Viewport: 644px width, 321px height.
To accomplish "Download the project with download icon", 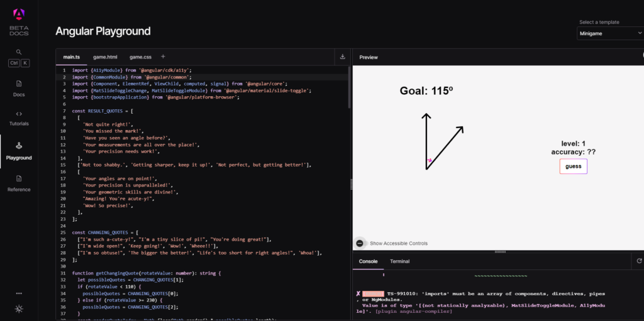I will point(343,57).
